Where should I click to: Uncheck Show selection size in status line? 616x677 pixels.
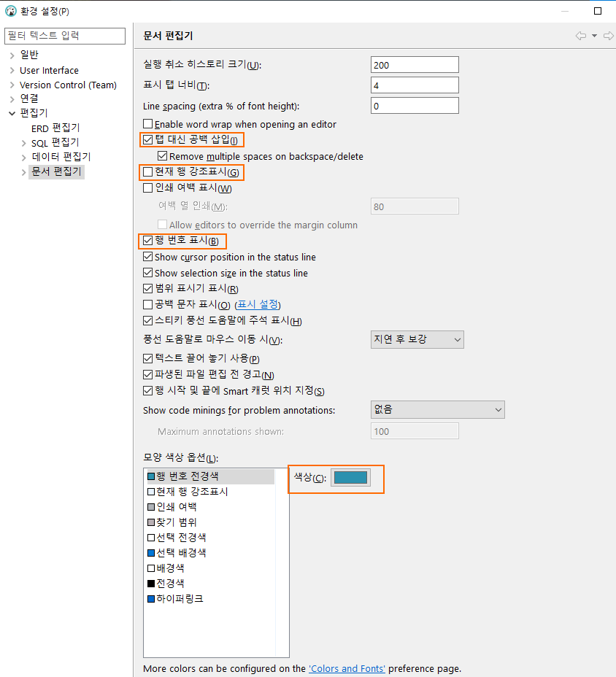tap(147, 273)
